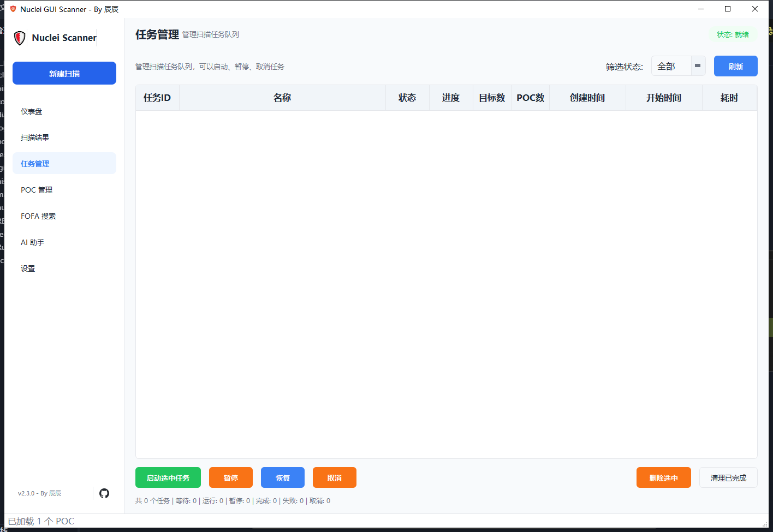Viewport: 773px width, 532px height.
Task: Open the GitHub icon at sidebar bottom
Action: click(x=104, y=493)
